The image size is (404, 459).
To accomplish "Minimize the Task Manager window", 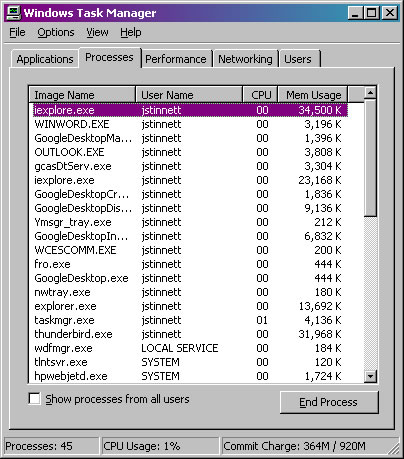I will point(355,13).
